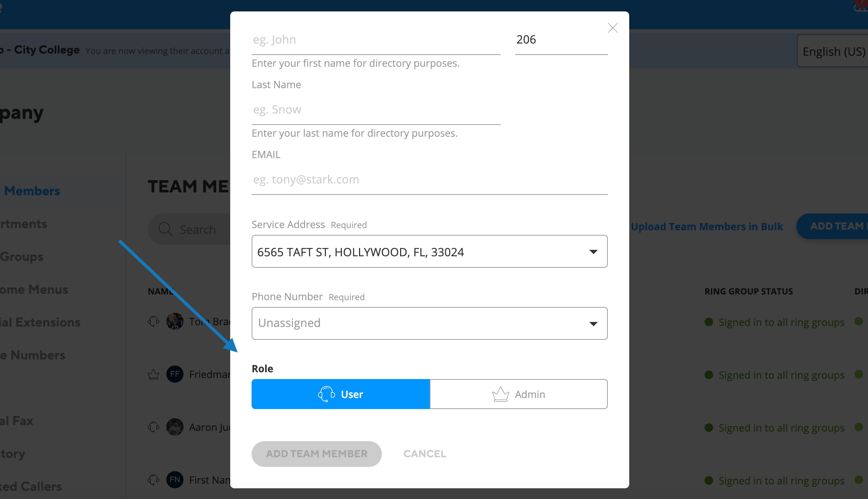
Task: Click the headset icon in first member row
Action: pyautogui.click(x=153, y=322)
